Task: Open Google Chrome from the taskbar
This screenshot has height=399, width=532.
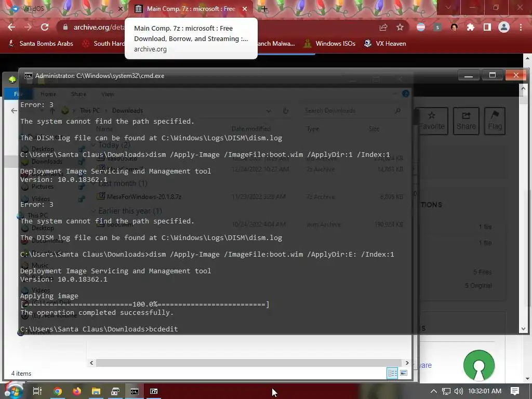Action: [x=58, y=391]
